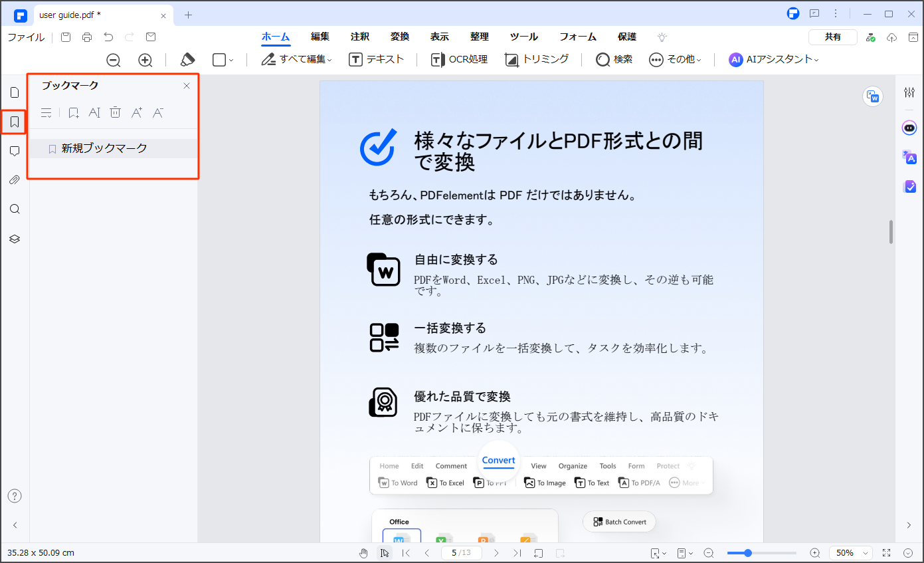Select the text selection cursor tool
924x563 pixels.
pos(385,553)
